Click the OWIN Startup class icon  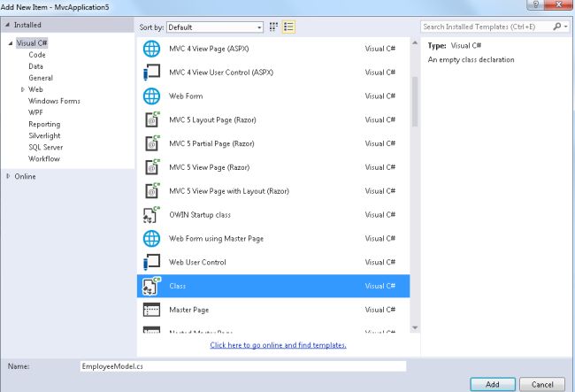(x=151, y=215)
